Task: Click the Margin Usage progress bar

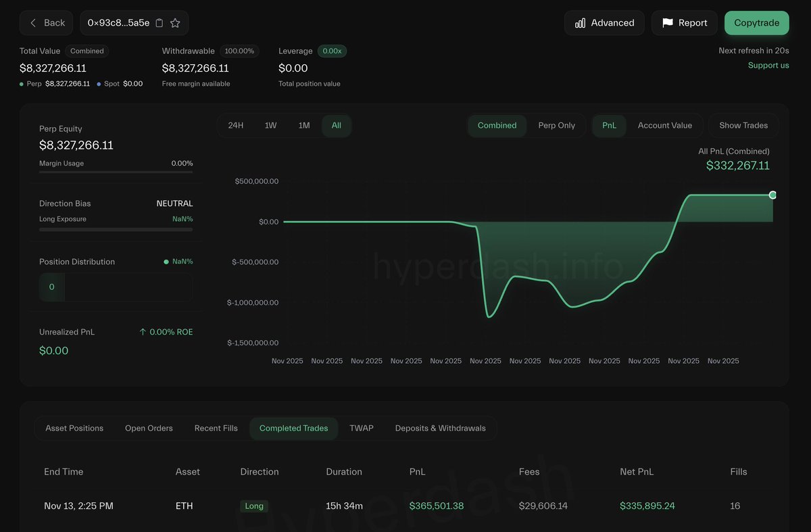Action: (x=115, y=171)
